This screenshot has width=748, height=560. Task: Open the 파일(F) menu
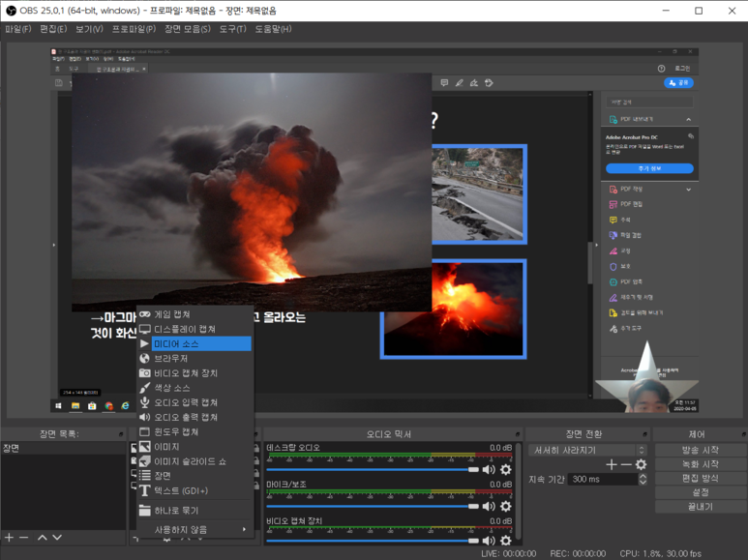tap(18, 29)
